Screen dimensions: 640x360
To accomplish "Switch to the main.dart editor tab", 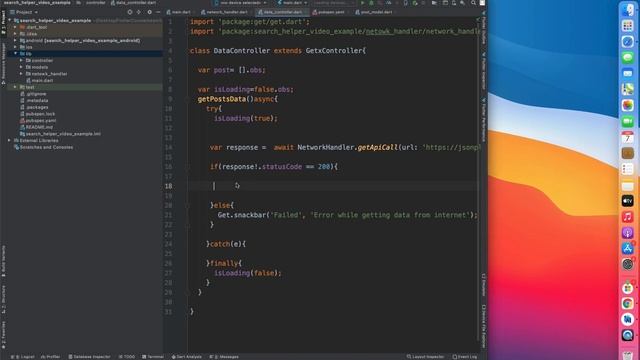I will (179, 12).
